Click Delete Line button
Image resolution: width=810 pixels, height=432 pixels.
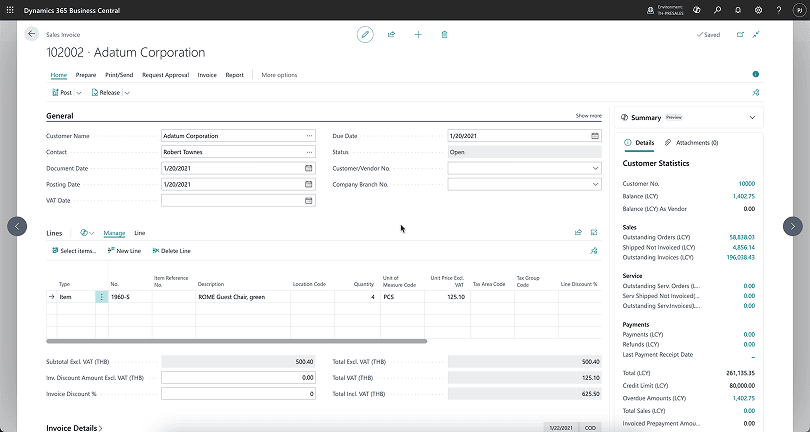(x=172, y=251)
